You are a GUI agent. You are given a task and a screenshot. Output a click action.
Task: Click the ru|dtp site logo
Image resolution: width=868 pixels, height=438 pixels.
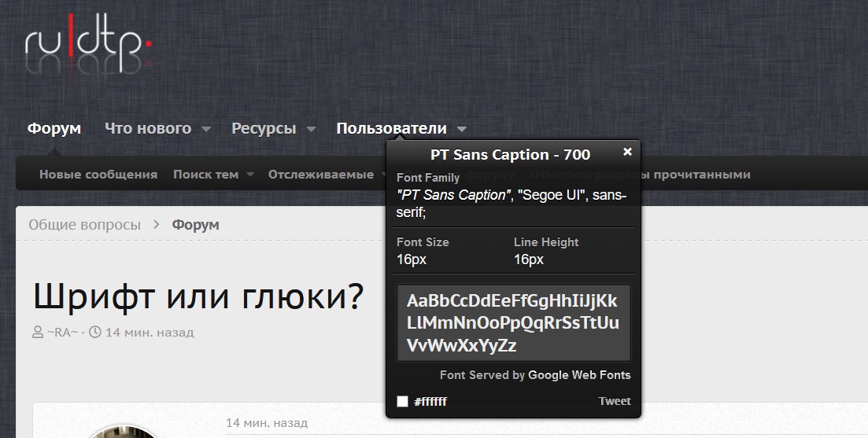coord(88,44)
